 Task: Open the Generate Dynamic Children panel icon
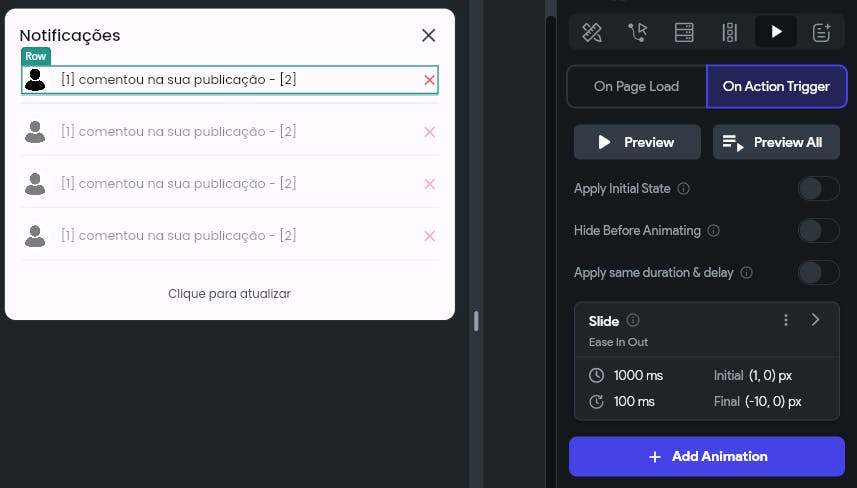[x=730, y=32]
